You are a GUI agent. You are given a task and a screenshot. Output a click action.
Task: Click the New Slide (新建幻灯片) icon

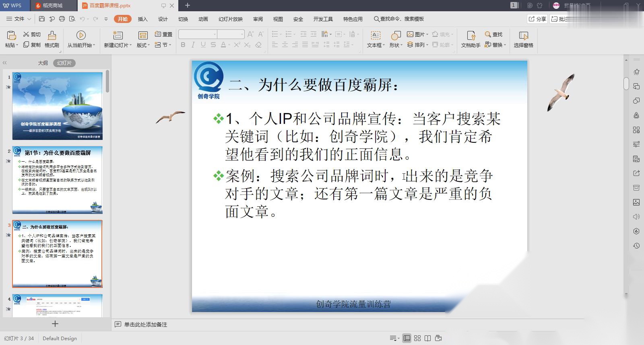point(118,35)
